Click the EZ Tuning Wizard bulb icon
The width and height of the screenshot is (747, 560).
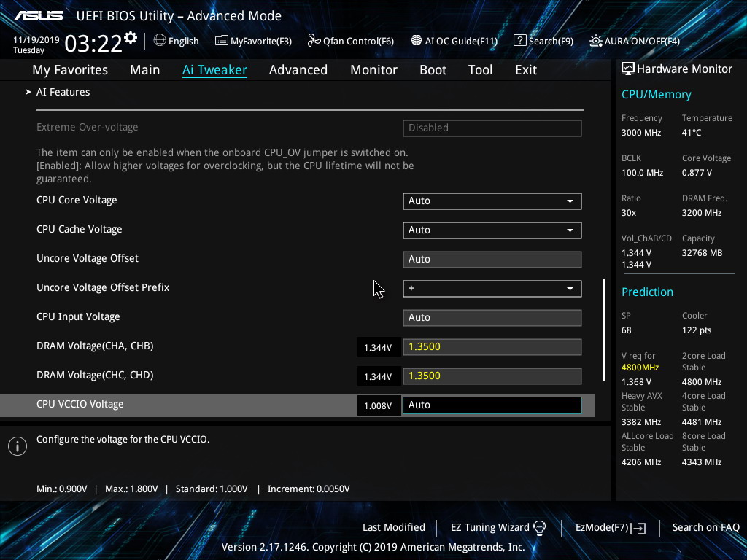[539, 528]
